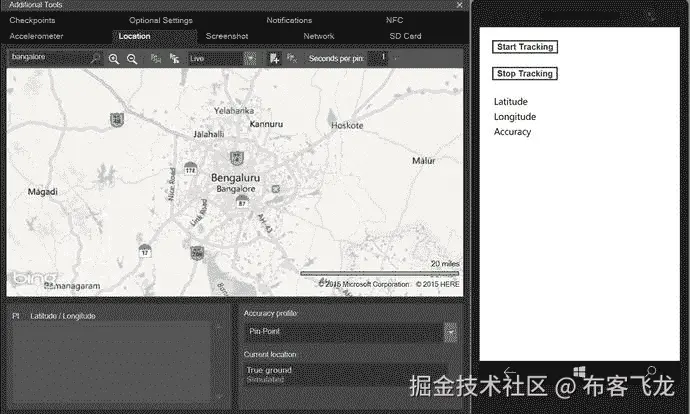
Task: Open the Notifications tab
Action: coord(289,20)
